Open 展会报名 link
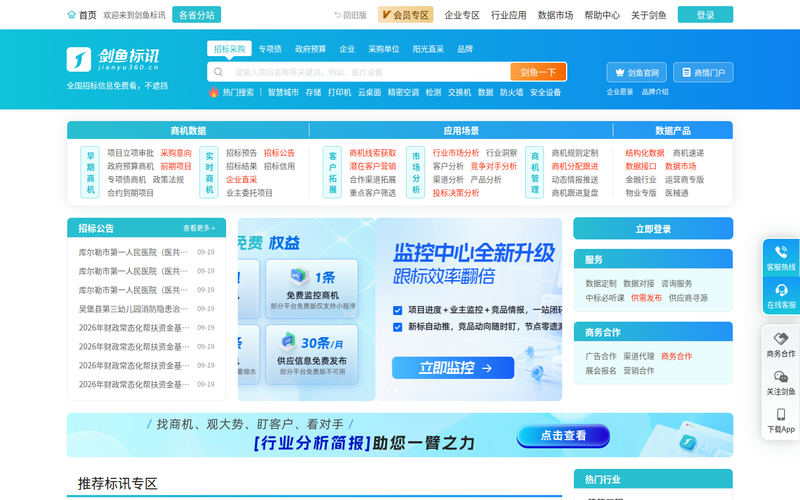Image resolution: width=800 pixels, height=500 pixels. click(x=601, y=370)
